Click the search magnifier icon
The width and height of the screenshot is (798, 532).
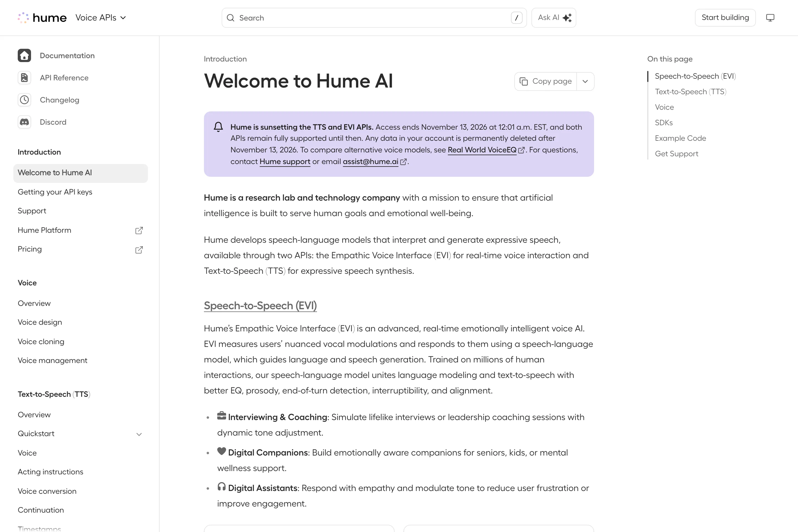pyautogui.click(x=231, y=18)
